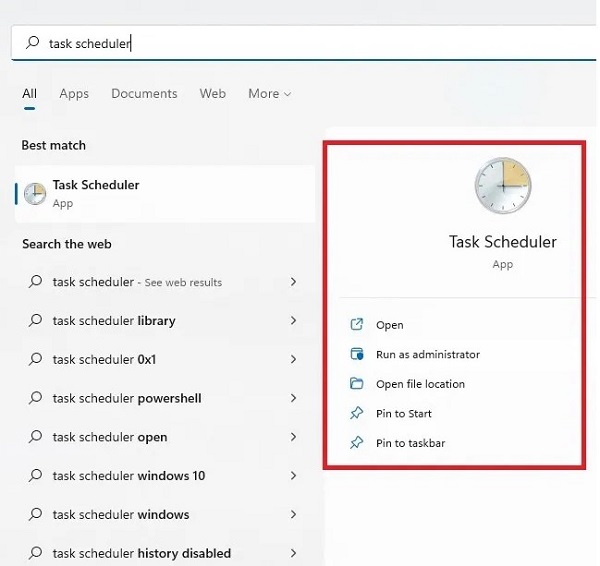Viewport: 600px width, 566px height.
Task: Click the magnifier icon beside 'task scheduler library'
Action: click(x=35, y=320)
